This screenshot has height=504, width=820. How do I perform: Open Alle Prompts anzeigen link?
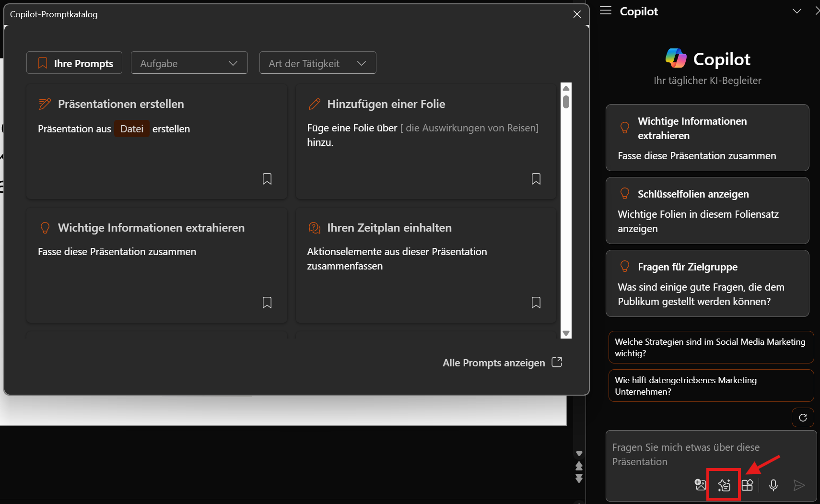pos(502,363)
